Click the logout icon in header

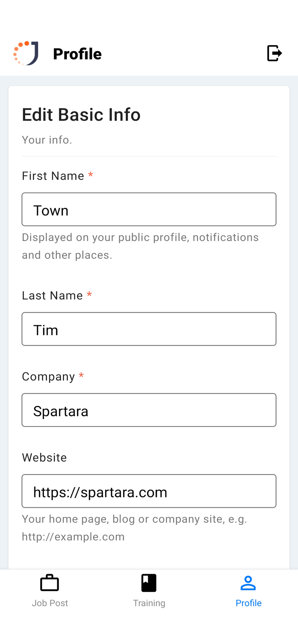pos(274,53)
